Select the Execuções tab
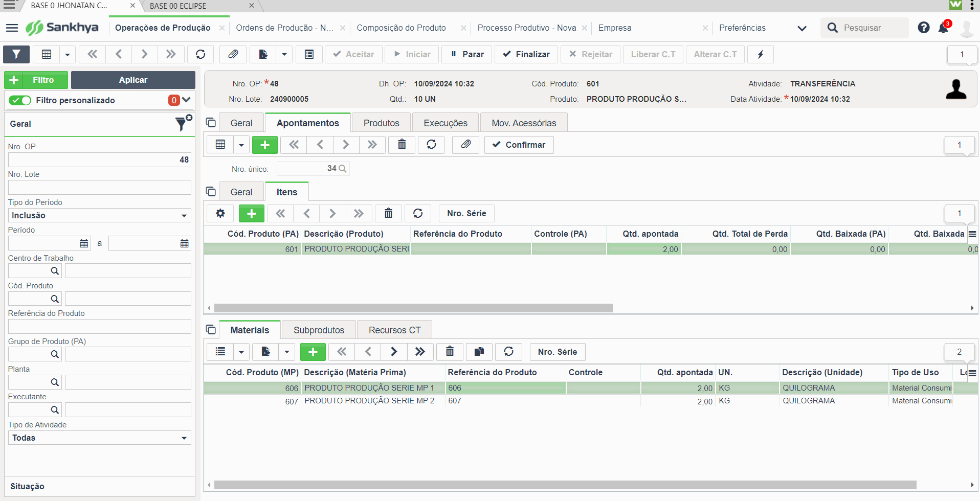This screenshot has height=501, width=980. [x=446, y=123]
